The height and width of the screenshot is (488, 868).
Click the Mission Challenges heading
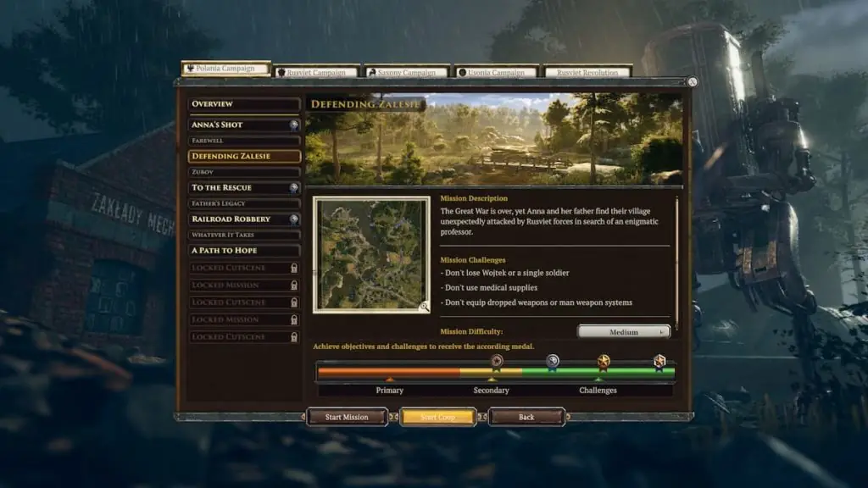tap(473, 259)
